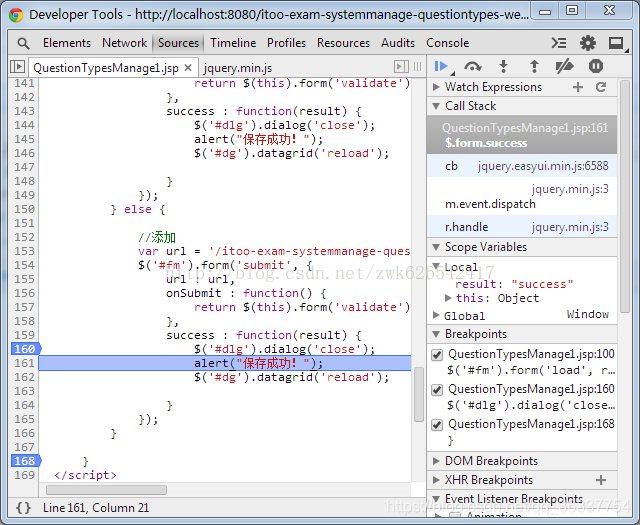Screen dimensions: 640x525
Task: Close the QuestionTypesManage1.jsp tab
Action: click(188, 67)
